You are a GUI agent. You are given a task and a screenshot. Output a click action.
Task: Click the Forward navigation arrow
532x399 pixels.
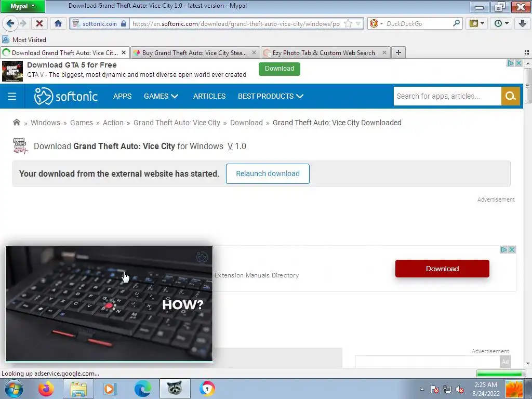click(x=23, y=23)
